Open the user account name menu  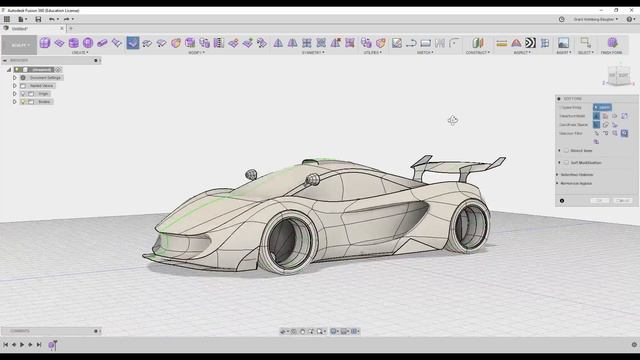(x=596, y=19)
